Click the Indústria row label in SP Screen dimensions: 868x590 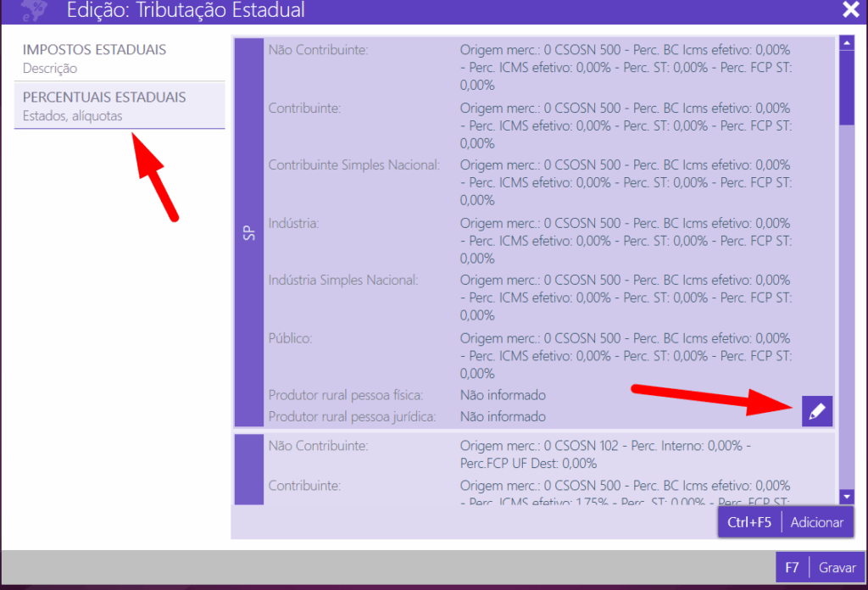pyautogui.click(x=292, y=223)
